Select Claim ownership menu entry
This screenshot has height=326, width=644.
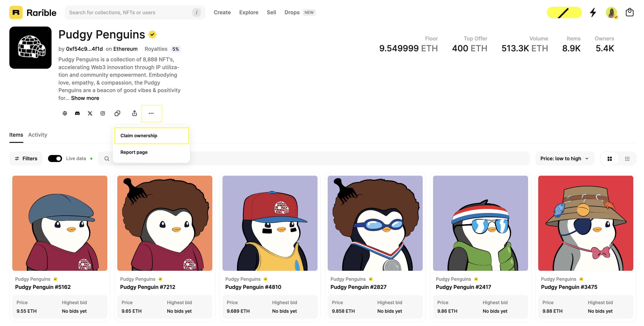pyautogui.click(x=151, y=135)
